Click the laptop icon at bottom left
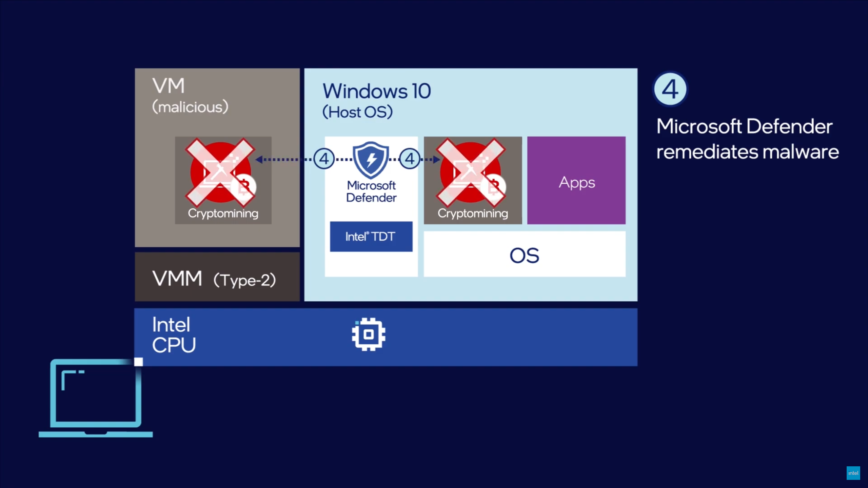 pos(96,398)
